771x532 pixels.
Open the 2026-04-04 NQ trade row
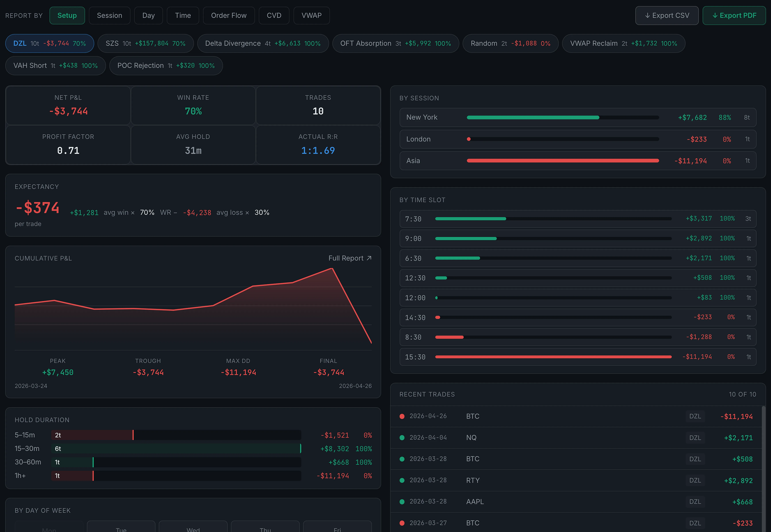tap(576, 438)
